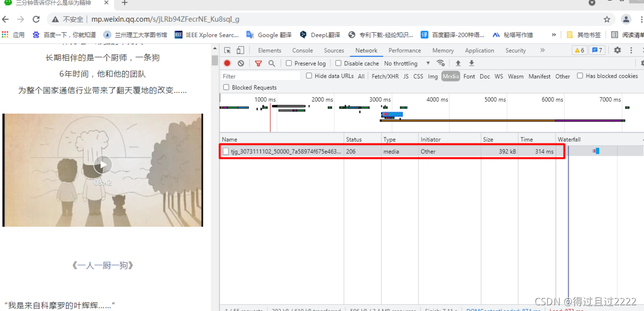
Task: Filter requests by JS
Action: (x=406, y=76)
